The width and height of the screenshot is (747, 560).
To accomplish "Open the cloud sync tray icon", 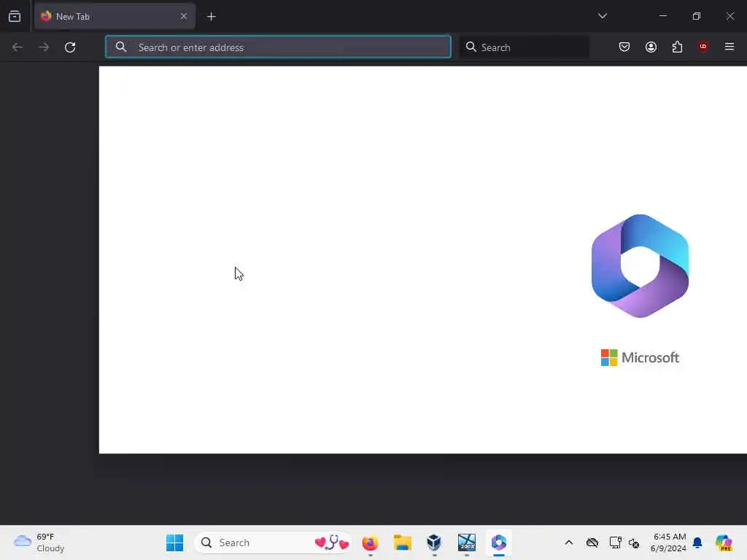I will coord(592,542).
